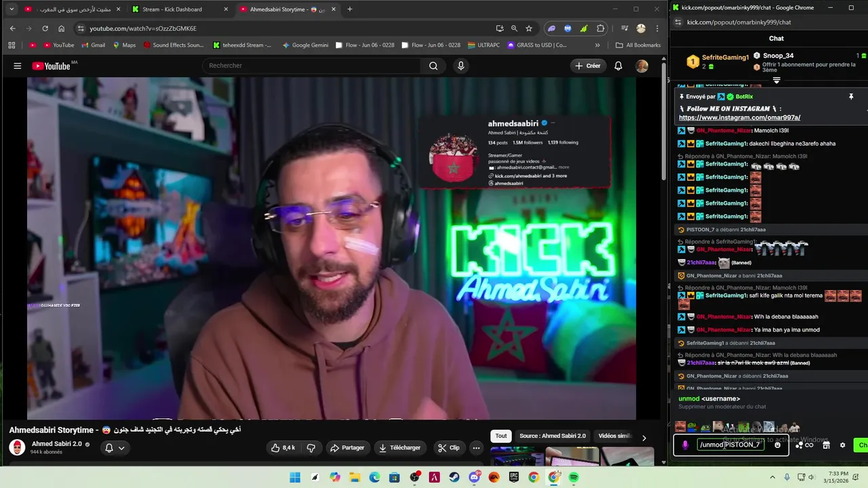Expand notification bell dropdown beside Ahmed Sabiri 2.0

click(x=115, y=448)
